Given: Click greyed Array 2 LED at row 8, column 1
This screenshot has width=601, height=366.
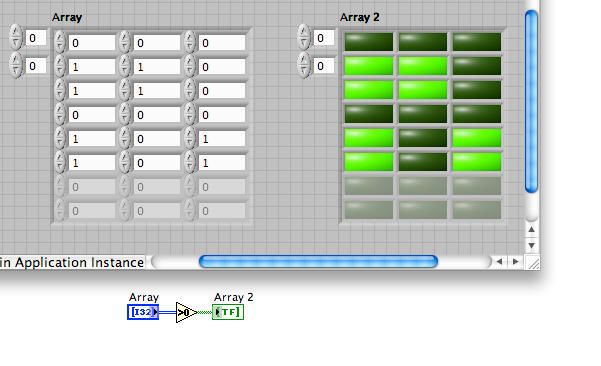Looking at the screenshot, I should pyautogui.click(x=369, y=210).
